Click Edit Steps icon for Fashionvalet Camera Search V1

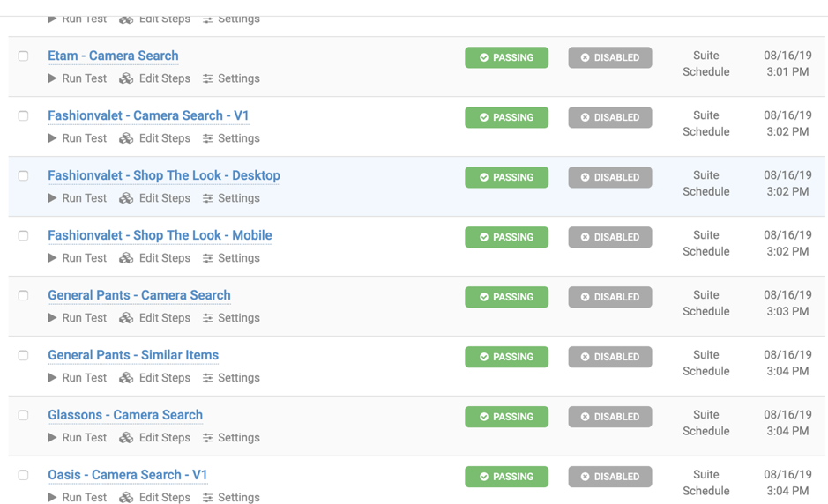pyautogui.click(x=126, y=138)
